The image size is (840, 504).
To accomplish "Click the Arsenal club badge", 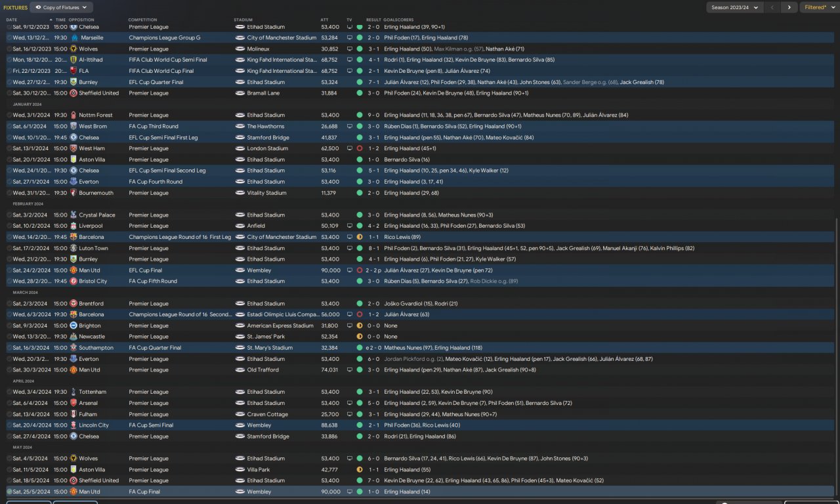I will [73, 403].
